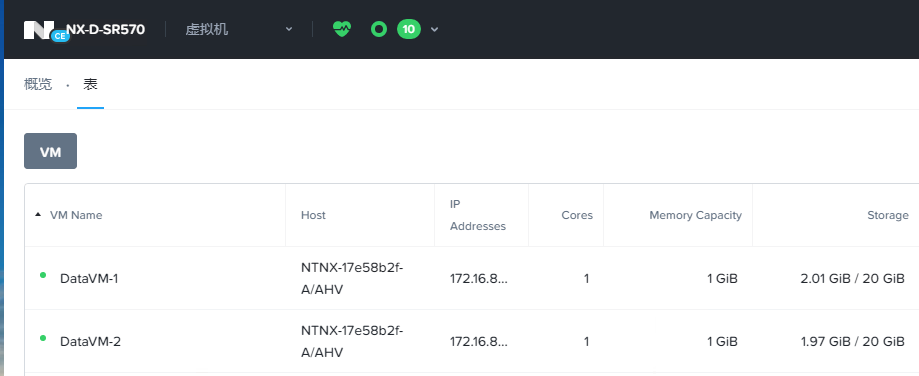Viewport: 919px width, 376px height.
Task: Sort by the Host column header
Action: coord(313,215)
